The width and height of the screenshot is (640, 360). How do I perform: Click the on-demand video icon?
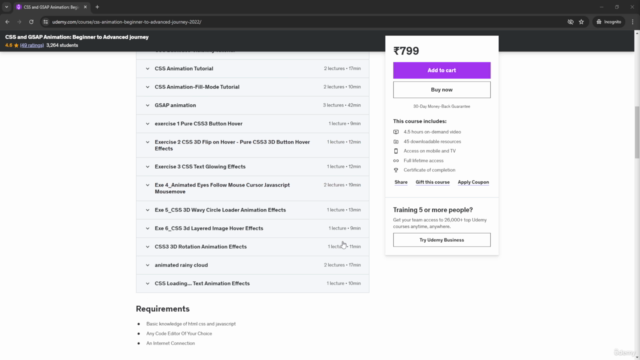(x=396, y=132)
